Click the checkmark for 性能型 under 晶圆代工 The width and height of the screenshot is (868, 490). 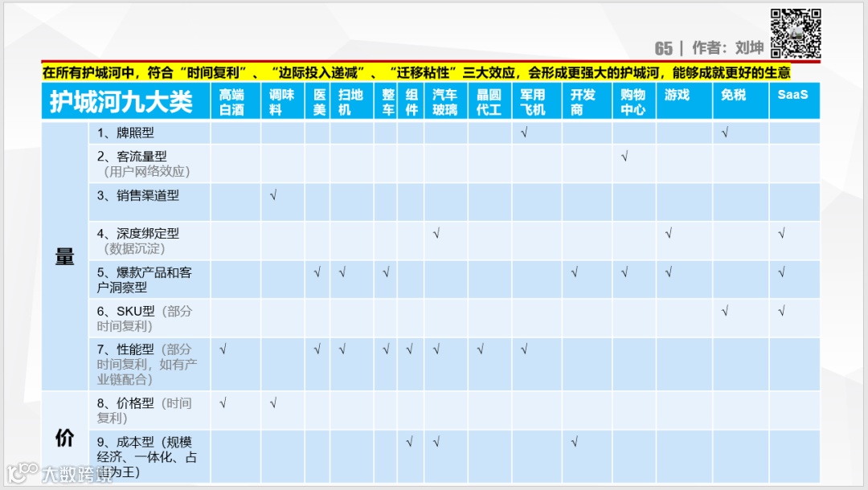pyautogui.click(x=481, y=349)
